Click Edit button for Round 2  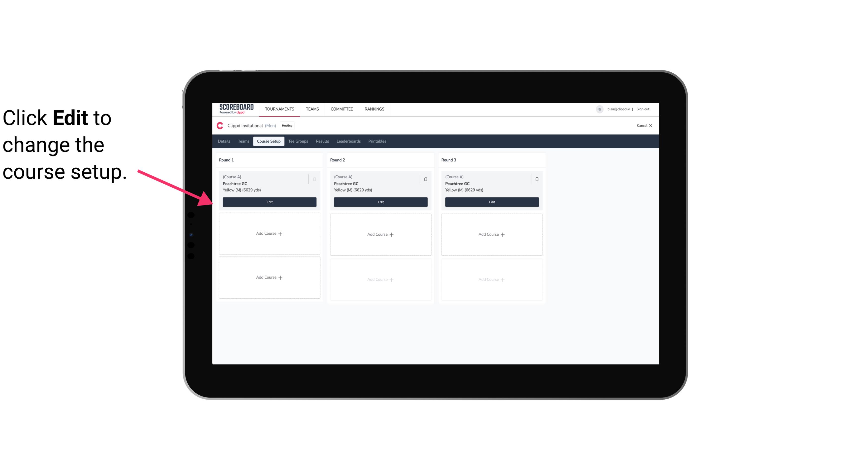380,201
